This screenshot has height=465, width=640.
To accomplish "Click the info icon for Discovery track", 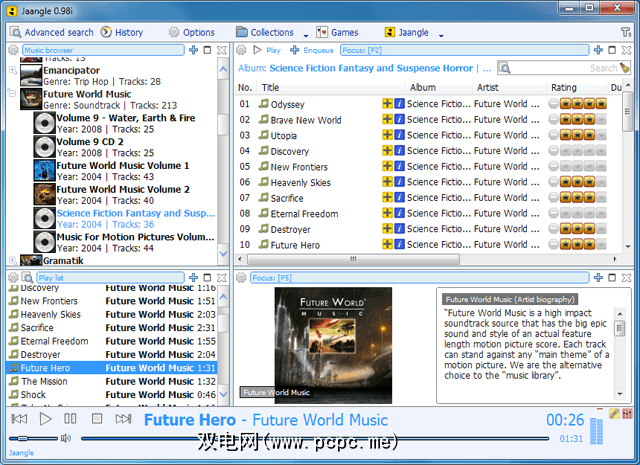I will (400, 151).
